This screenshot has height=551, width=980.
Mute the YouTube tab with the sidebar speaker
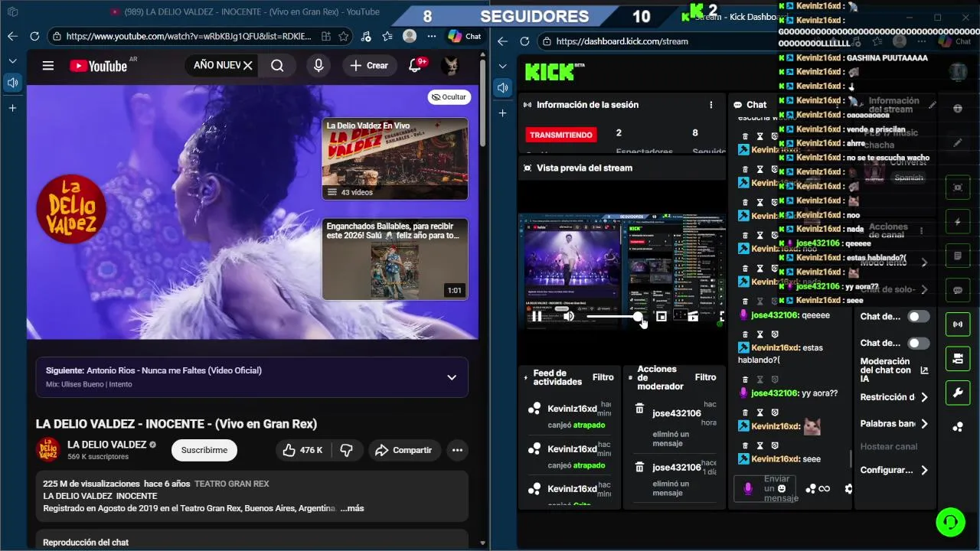[13, 83]
